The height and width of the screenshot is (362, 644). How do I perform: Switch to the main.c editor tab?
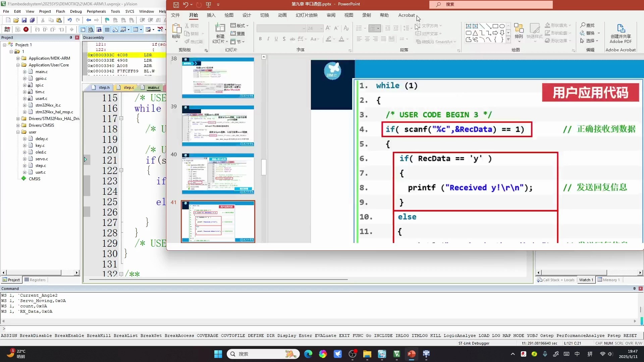click(153, 87)
